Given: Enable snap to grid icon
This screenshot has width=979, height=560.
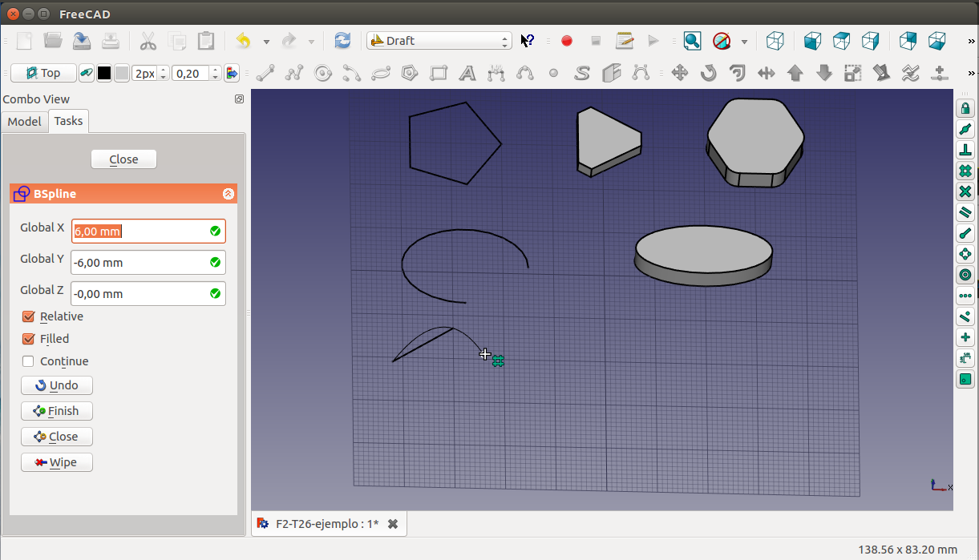Looking at the screenshot, I should 965,171.
